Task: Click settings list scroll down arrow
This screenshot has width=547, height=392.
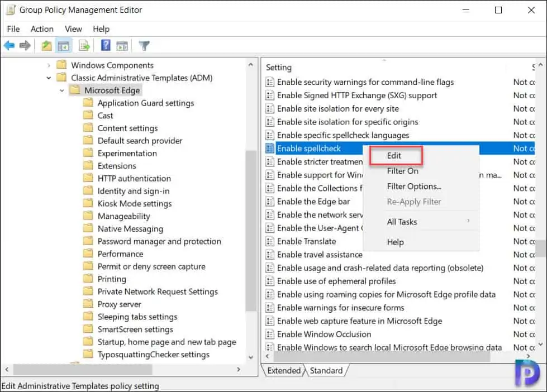Action: pos(541,344)
